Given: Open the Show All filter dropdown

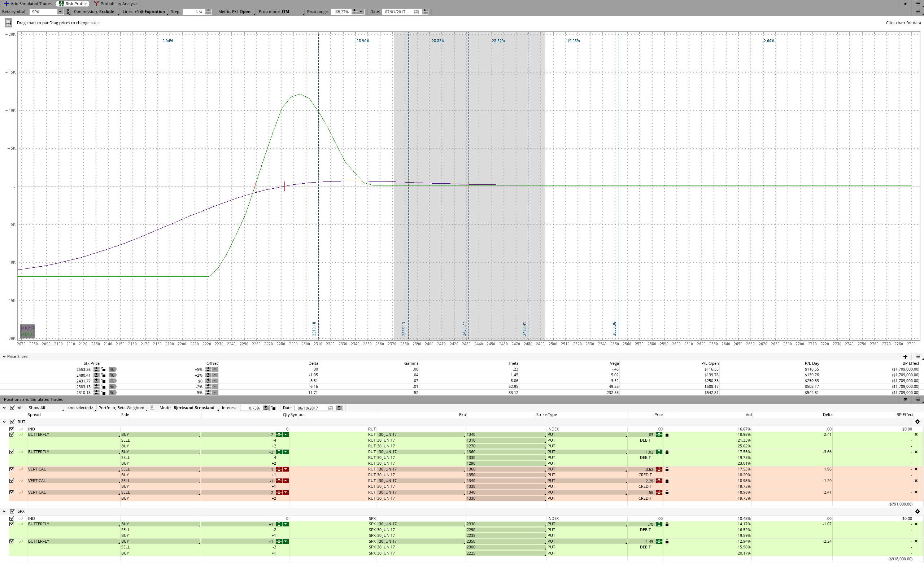Looking at the screenshot, I should (45, 408).
